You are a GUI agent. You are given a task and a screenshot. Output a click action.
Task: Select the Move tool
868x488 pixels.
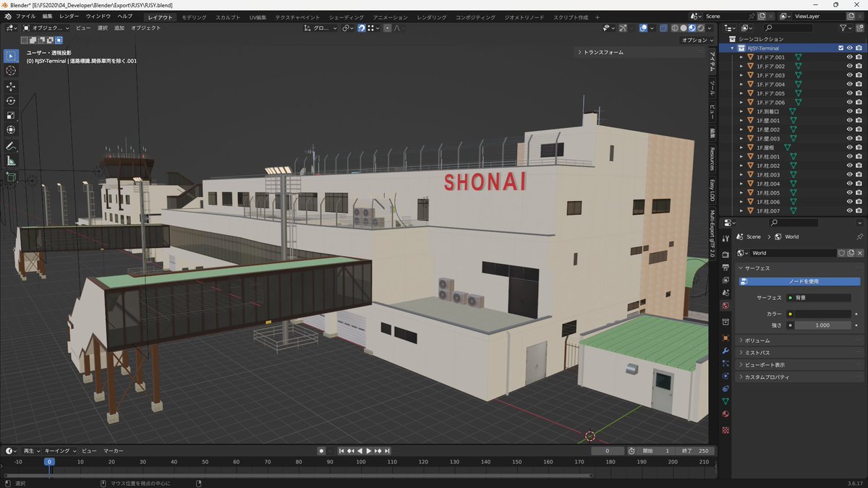tap(11, 87)
